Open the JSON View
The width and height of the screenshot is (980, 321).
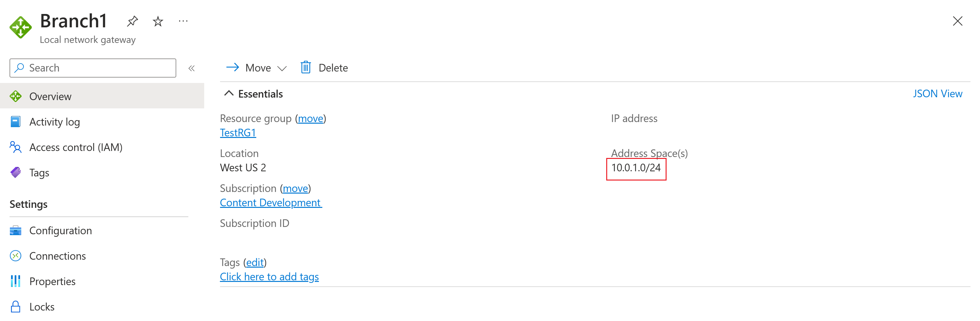(937, 94)
